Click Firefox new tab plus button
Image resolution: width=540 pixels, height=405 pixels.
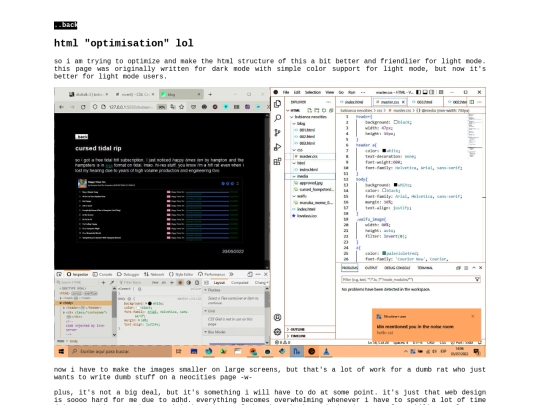click(x=210, y=94)
